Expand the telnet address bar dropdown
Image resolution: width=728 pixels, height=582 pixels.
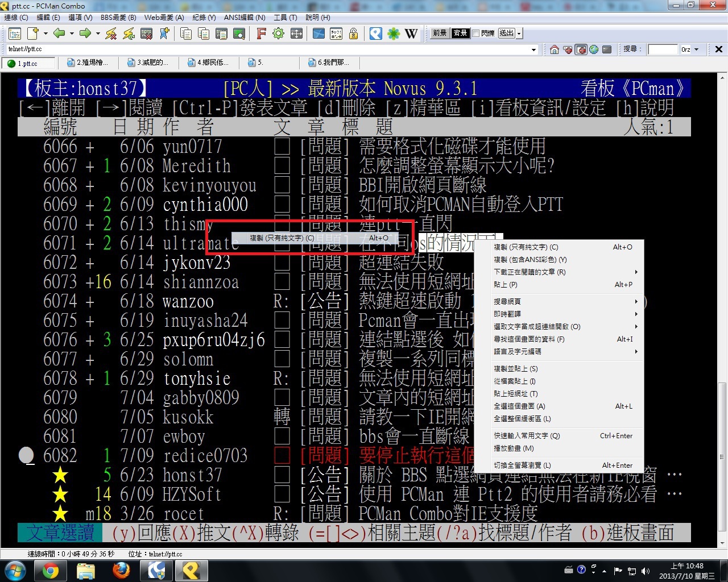533,49
